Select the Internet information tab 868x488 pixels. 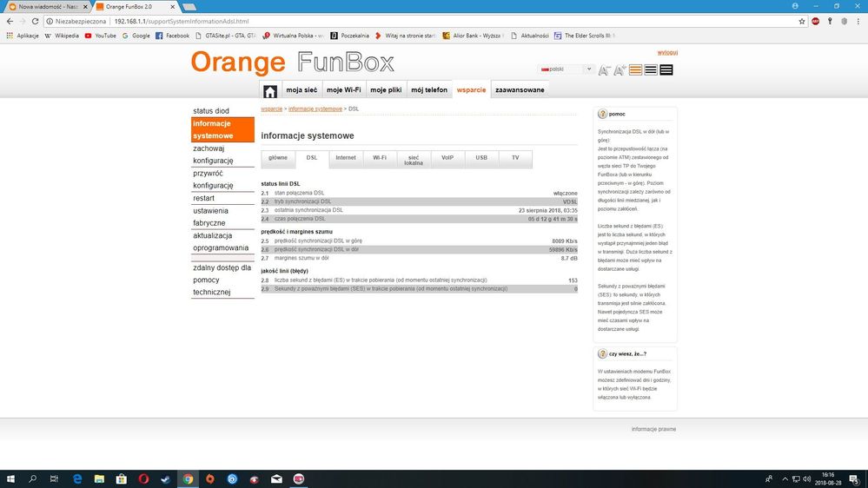tap(346, 158)
